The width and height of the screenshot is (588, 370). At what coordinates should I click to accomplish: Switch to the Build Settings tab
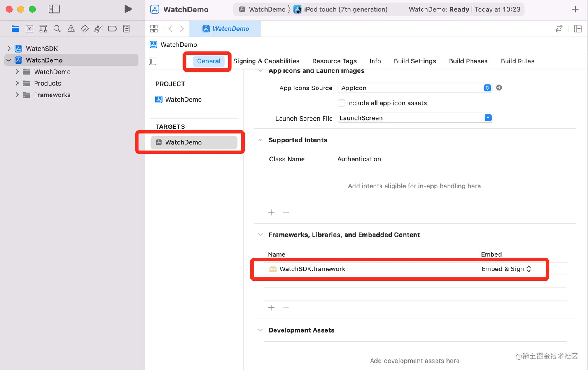415,61
